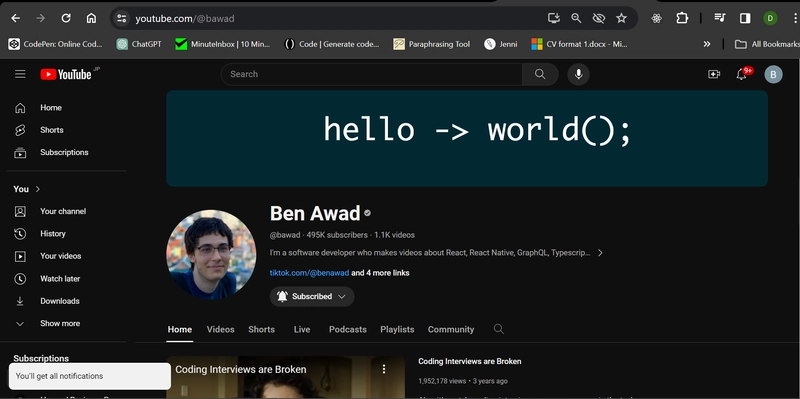Click the Ben Awad channel name

[x=315, y=213]
